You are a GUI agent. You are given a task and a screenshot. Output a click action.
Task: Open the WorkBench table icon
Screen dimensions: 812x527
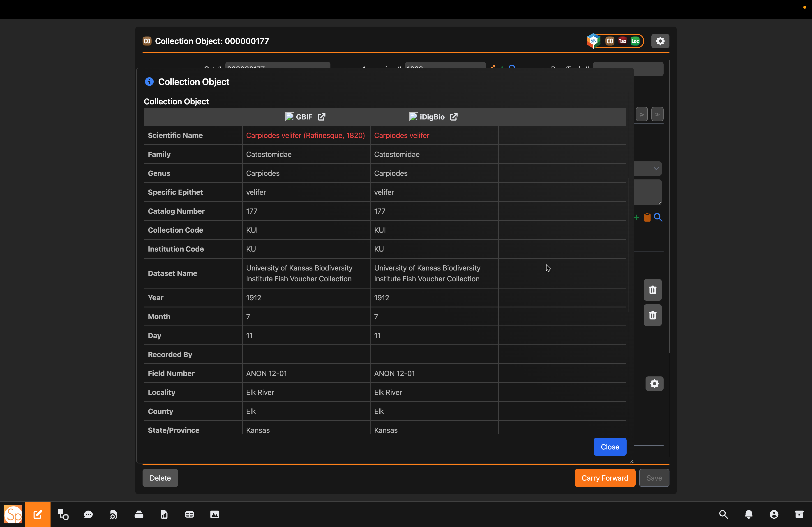point(189,514)
